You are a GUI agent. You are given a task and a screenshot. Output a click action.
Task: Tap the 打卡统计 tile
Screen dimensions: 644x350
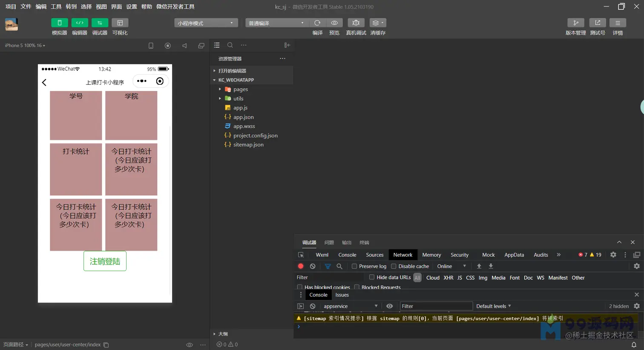(x=76, y=169)
